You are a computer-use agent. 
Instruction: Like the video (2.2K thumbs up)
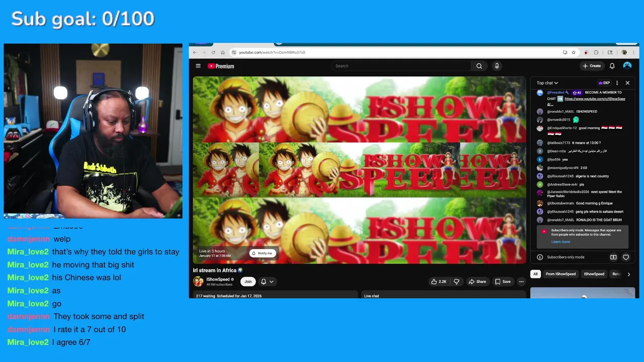pos(439,282)
